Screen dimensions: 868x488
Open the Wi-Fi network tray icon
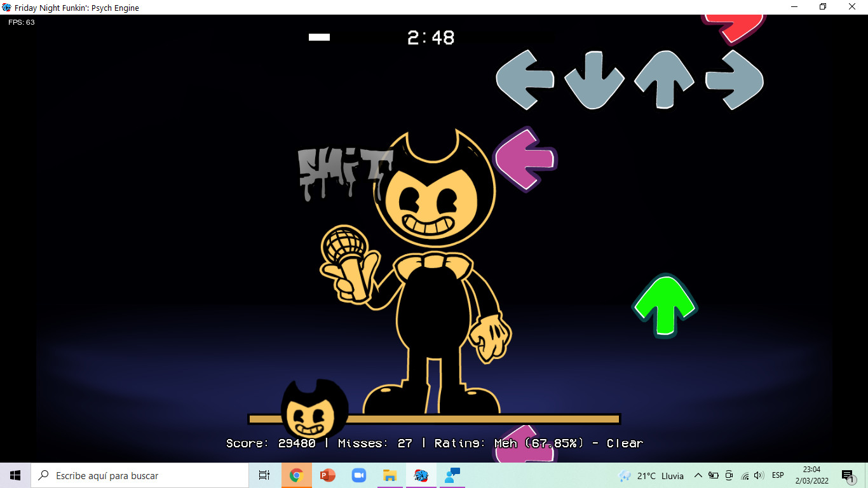(745, 475)
